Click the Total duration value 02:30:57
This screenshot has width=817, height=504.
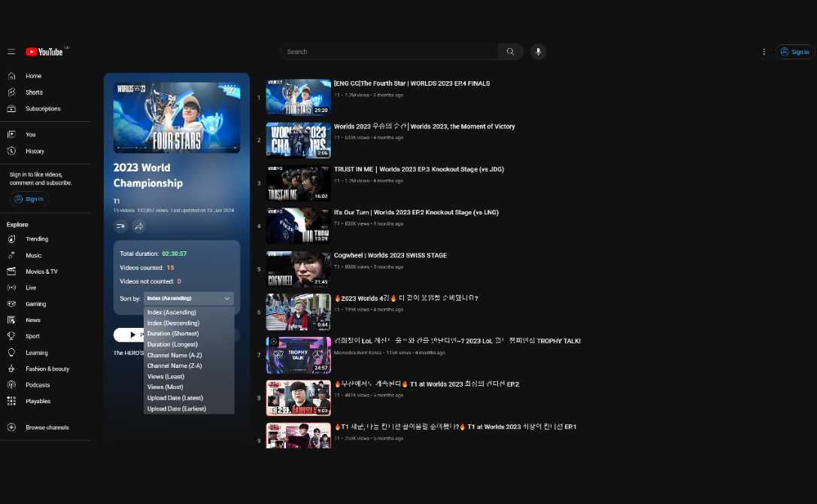coord(174,254)
